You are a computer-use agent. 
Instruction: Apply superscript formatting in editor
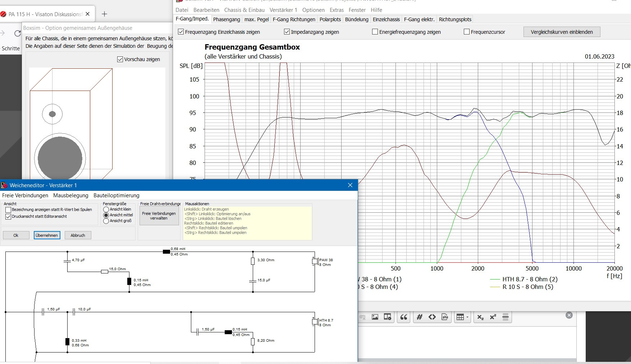click(x=493, y=317)
